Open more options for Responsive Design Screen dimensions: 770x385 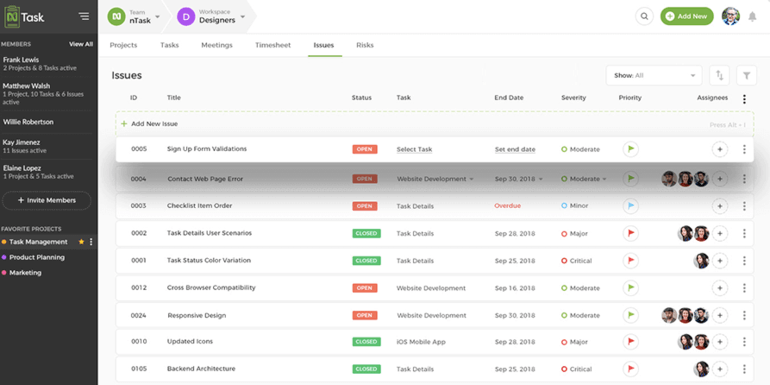coord(744,315)
